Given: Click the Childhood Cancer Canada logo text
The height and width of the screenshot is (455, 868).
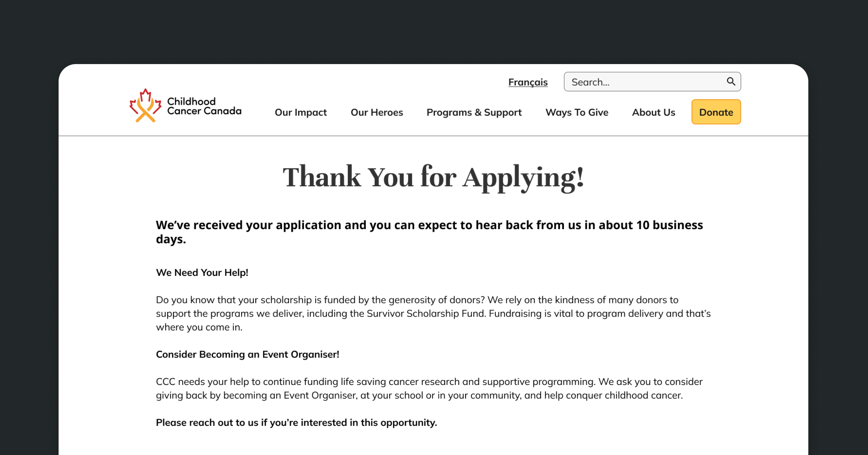Looking at the screenshot, I should pos(204,106).
